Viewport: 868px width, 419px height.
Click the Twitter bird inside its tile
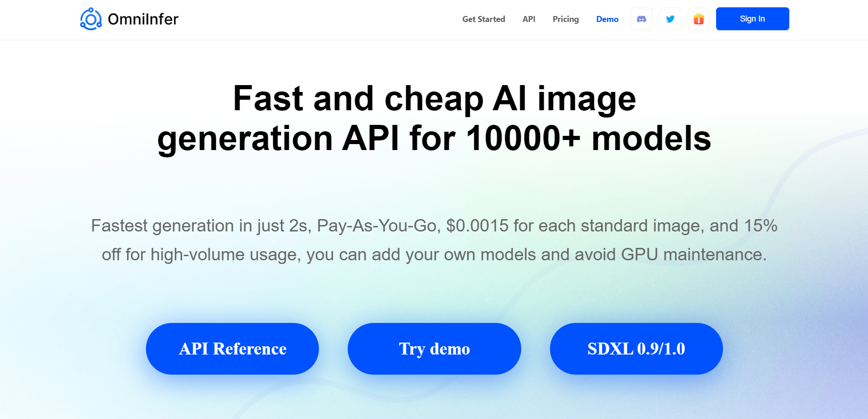670,19
